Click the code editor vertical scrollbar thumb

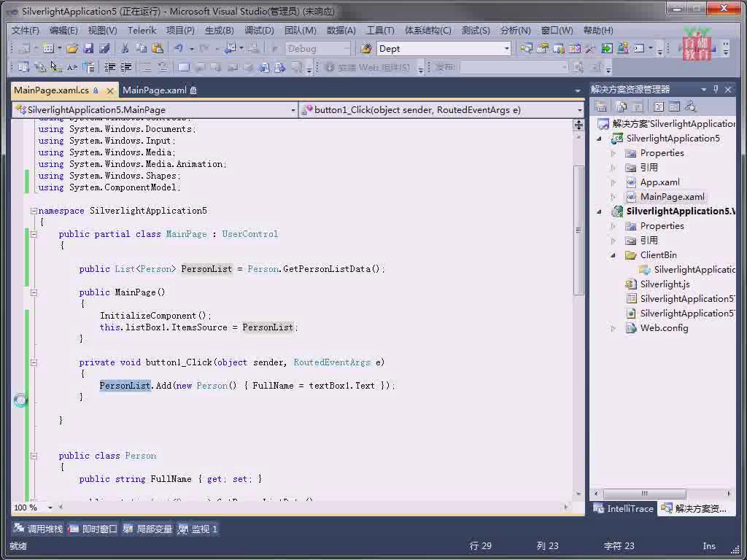pyautogui.click(x=578, y=230)
